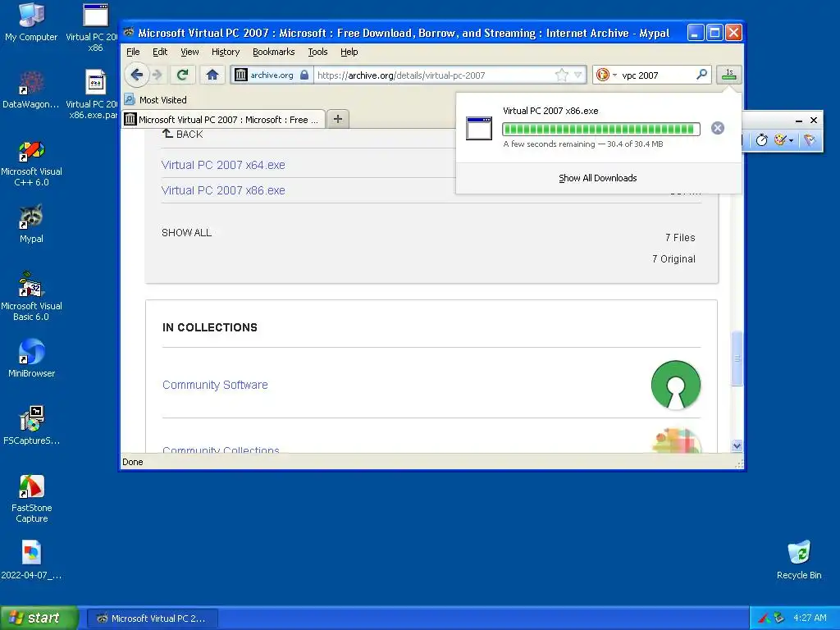Toggle the Downloads toolbar button
The width and height of the screenshot is (840, 630).
tap(728, 75)
